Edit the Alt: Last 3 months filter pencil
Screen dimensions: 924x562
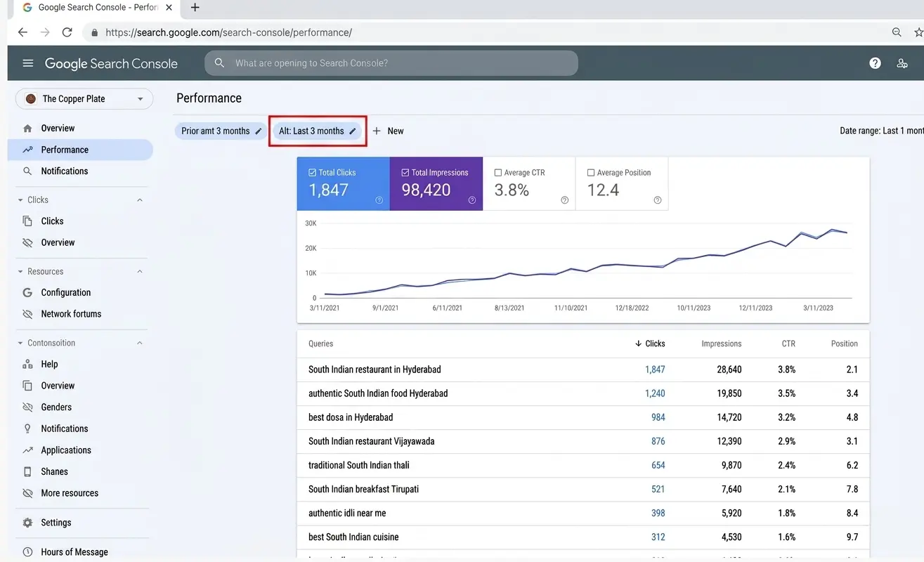pos(353,131)
